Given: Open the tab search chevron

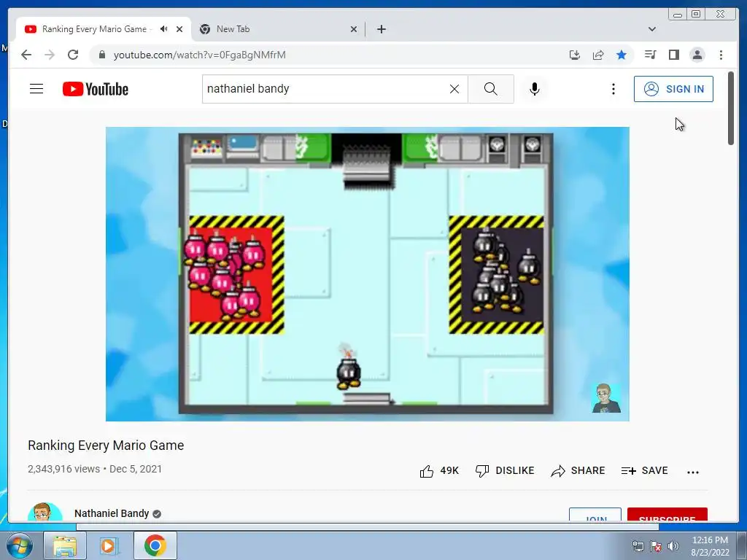Looking at the screenshot, I should click(x=652, y=29).
